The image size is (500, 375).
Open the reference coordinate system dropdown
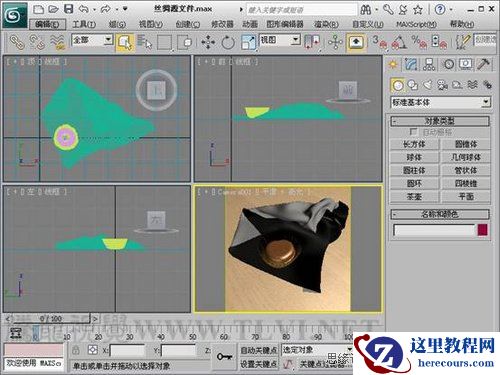(x=280, y=40)
